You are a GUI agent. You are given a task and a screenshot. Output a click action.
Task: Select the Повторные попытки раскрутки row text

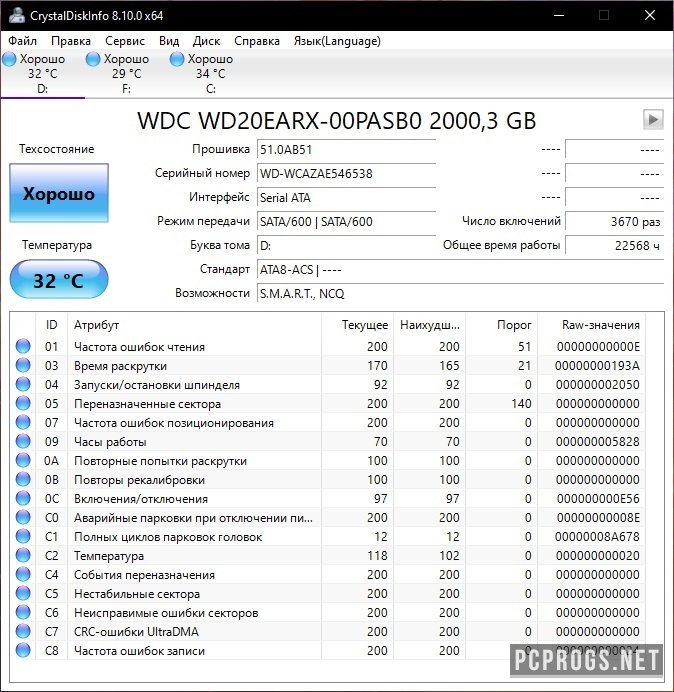click(160, 461)
